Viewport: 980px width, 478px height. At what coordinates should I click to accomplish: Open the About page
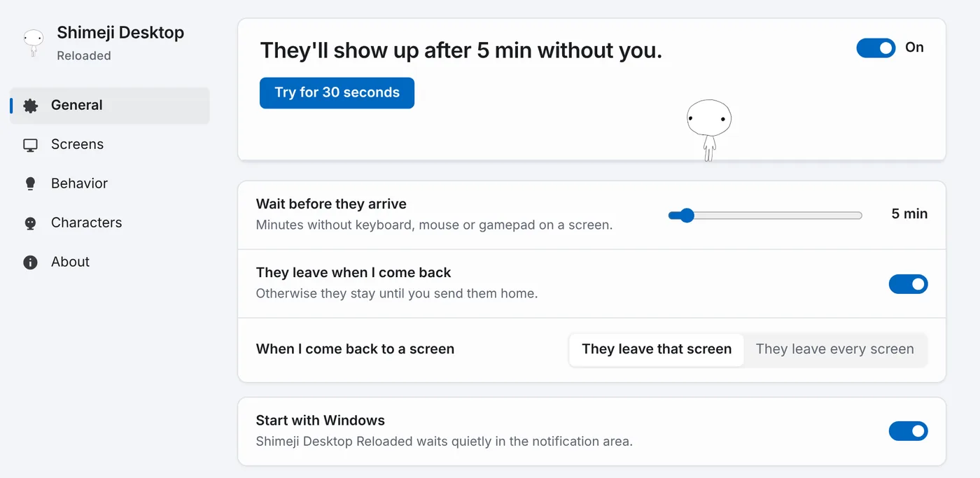(x=110, y=262)
